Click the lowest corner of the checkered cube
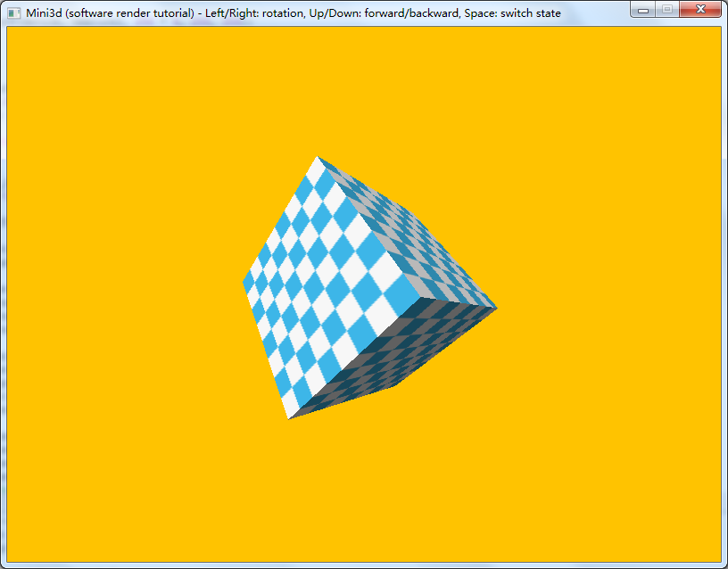Image resolution: width=728 pixels, height=569 pixels. (x=288, y=418)
